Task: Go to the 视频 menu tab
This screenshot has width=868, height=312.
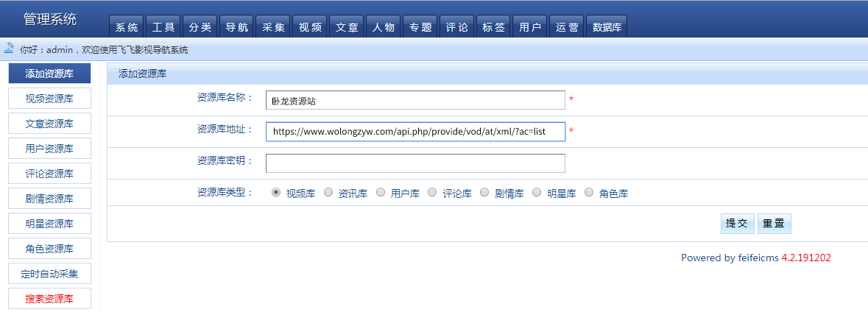Action: tap(310, 27)
